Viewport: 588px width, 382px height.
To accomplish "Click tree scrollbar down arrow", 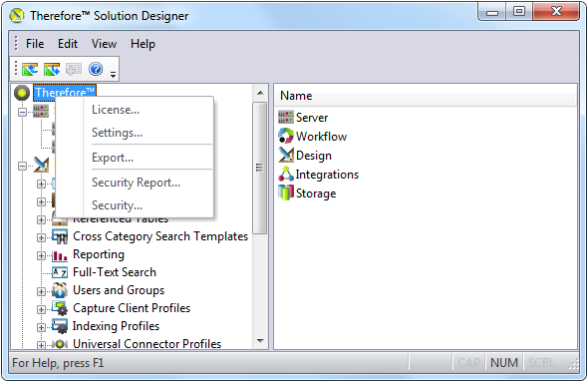I will click(x=260, y=341).
